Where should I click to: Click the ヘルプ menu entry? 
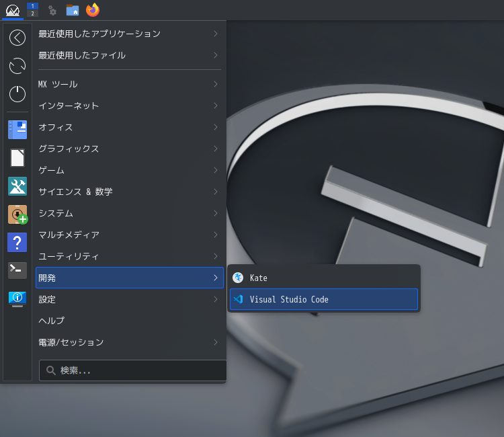[130, 321]
